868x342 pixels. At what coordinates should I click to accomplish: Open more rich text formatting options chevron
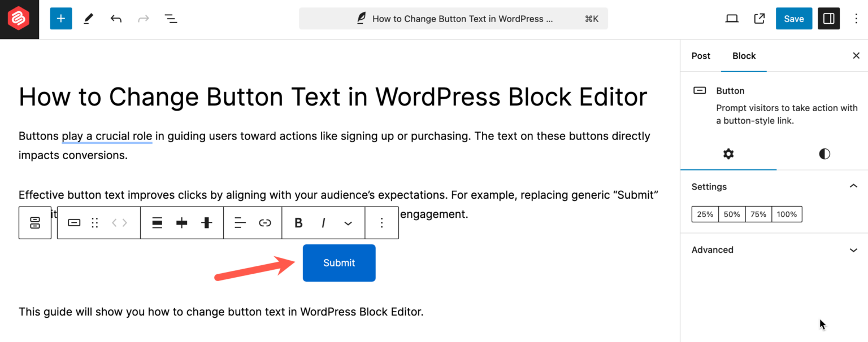point(348,222)
